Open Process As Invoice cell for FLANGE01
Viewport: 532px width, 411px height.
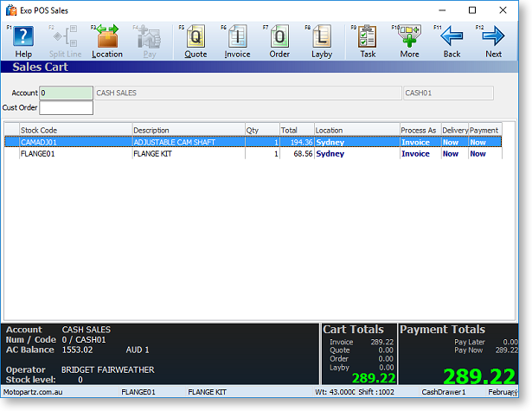pos(419,154)
